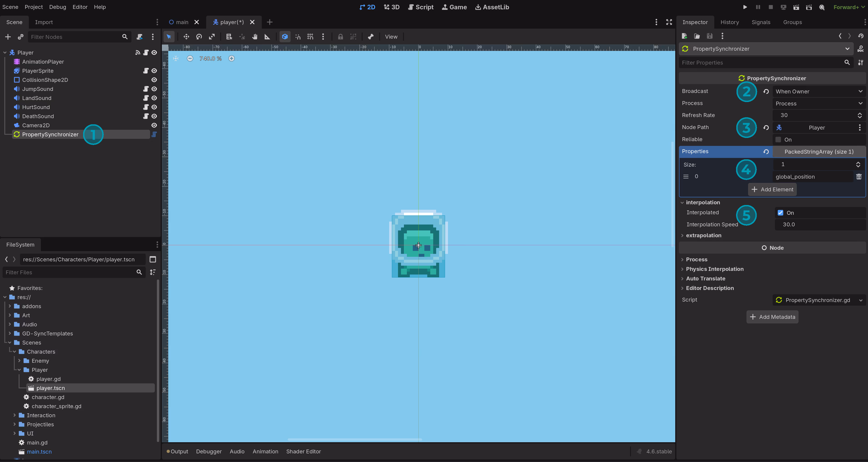Lock selected node with padlock icon
This screenshot has width=868, height=462.
click(x=340, y=37)
